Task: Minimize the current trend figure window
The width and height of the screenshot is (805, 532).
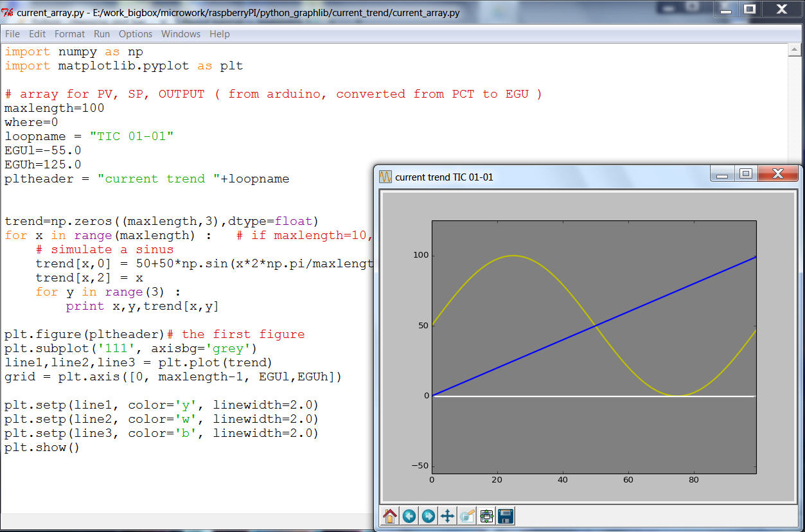Action: click(722, 173)
